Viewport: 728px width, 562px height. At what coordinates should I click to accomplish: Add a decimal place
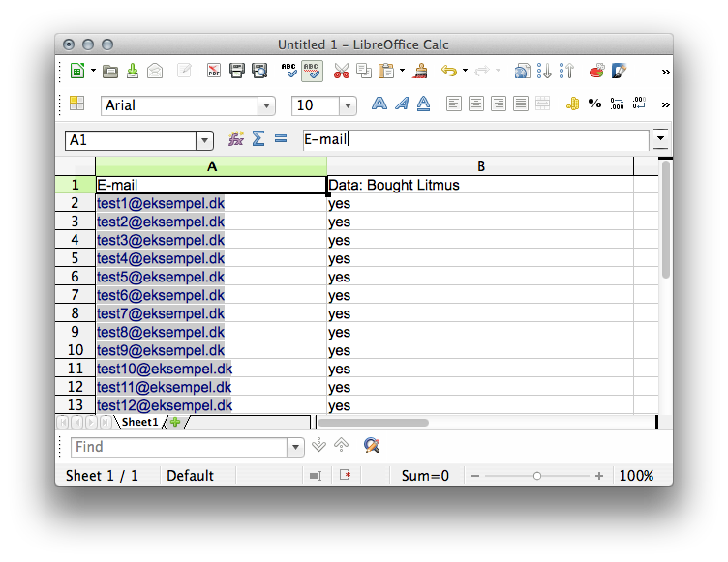pyautogui.click(x=617, y=104)
